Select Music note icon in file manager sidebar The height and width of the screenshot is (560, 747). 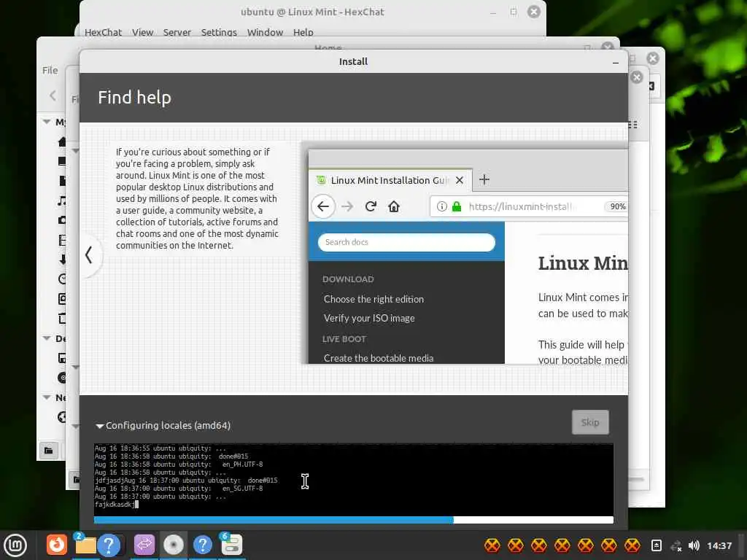(x=61, y=201)
